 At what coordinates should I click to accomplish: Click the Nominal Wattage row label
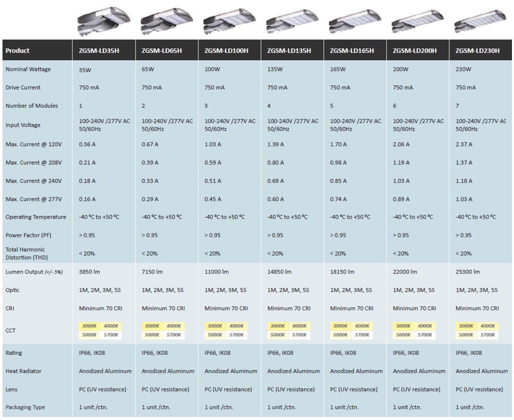coord(28,69)
